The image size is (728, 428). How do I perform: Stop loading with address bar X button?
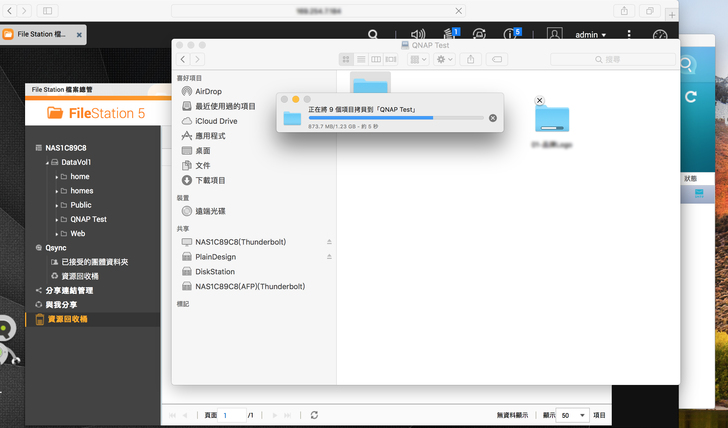(458, 11)
